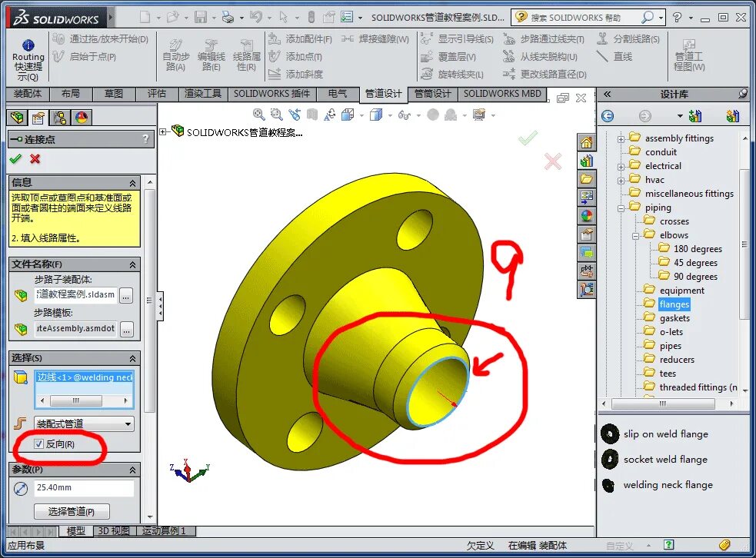This screenshot has height=558, width=756.
Task: Click Zoom to Area view icon
Action: [x=276, y=115]
